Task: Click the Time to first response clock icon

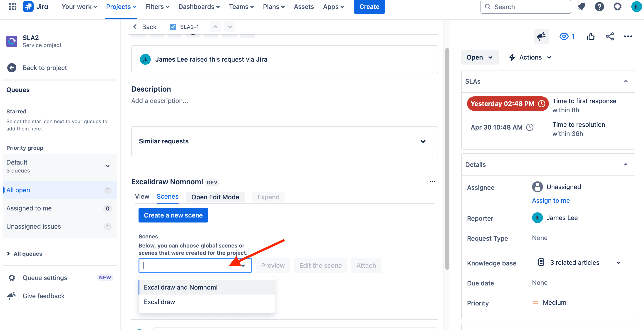Action: click(542, 104)
